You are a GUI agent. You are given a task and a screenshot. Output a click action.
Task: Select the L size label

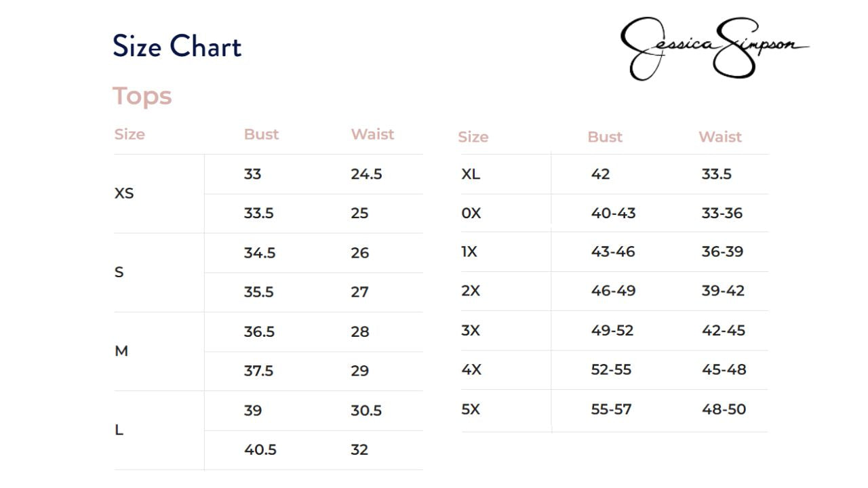tap(119, 430)
